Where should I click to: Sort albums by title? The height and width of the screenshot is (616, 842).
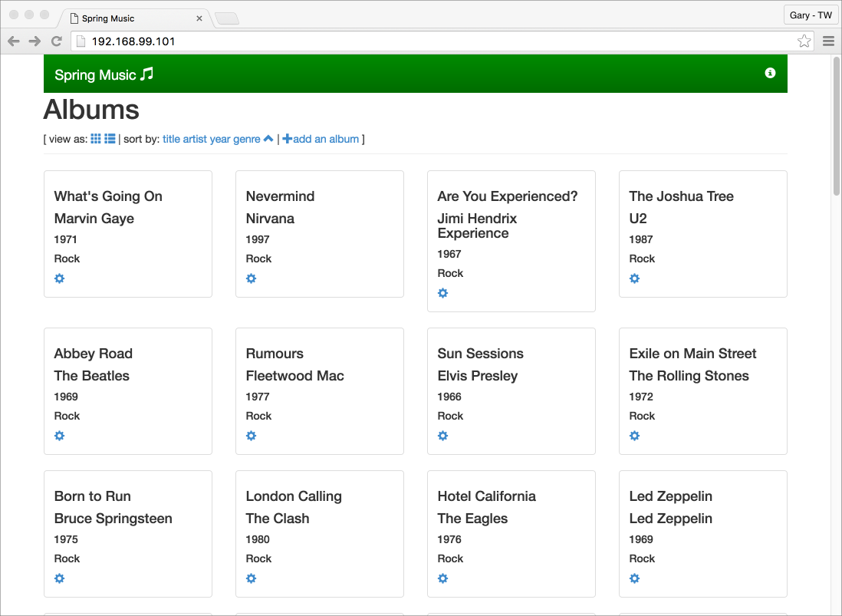pos(171,140)
